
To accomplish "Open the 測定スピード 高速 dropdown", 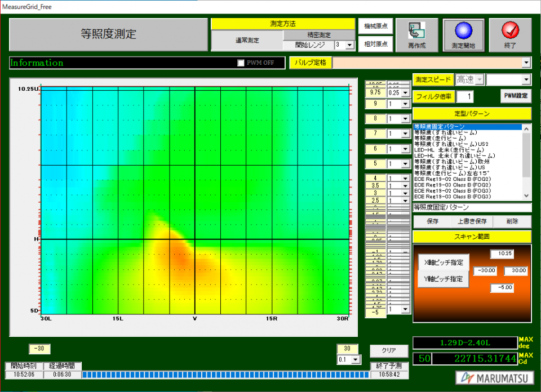I will [x=480, y=79].
